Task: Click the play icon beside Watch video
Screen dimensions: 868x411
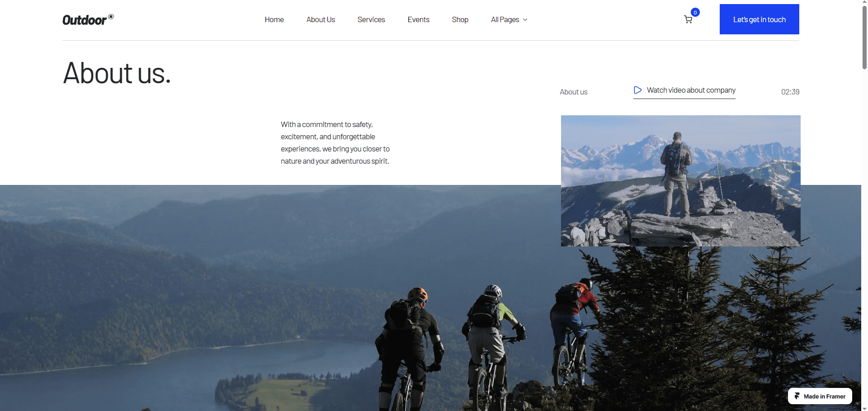Action: pos(637,90)
